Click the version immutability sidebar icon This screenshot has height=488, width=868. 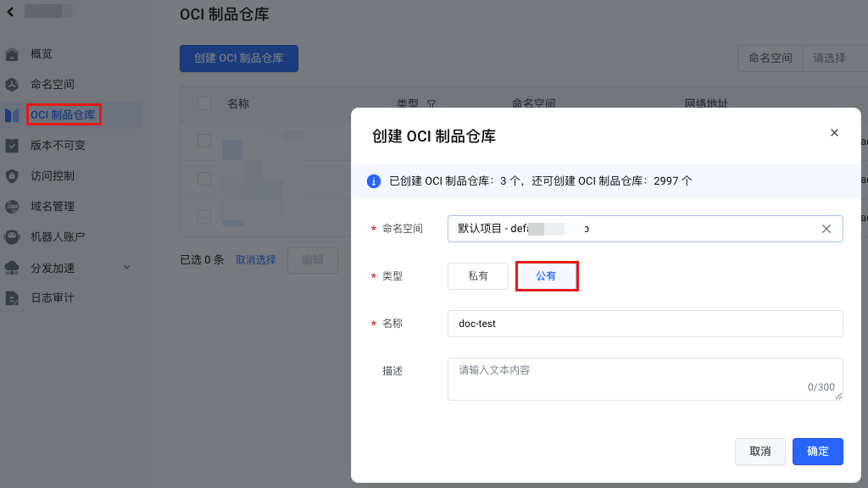click(x=12, y=146)
